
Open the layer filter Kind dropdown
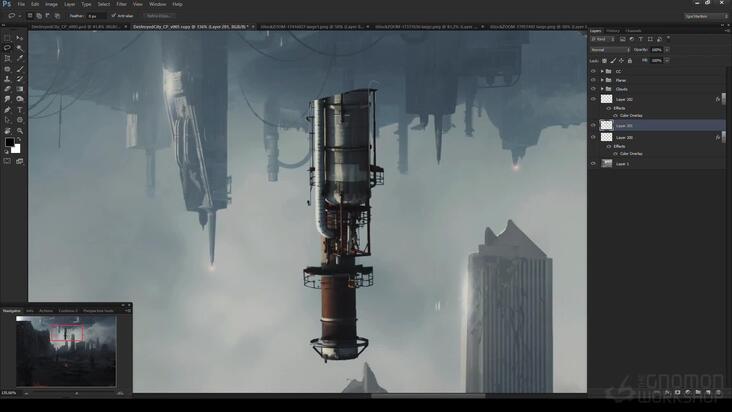tap(602, 39)
